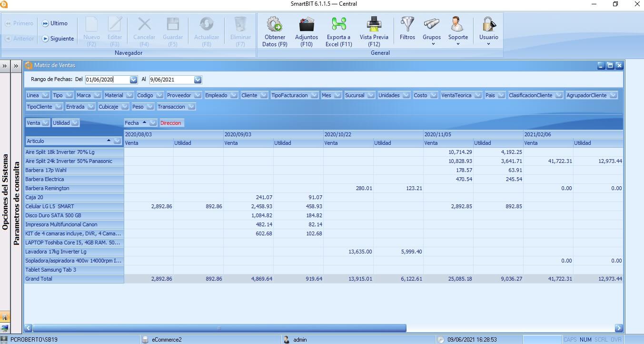Screen dimensions: 644x344
Task: Click the Del date input field
Action: pos(107,80)
